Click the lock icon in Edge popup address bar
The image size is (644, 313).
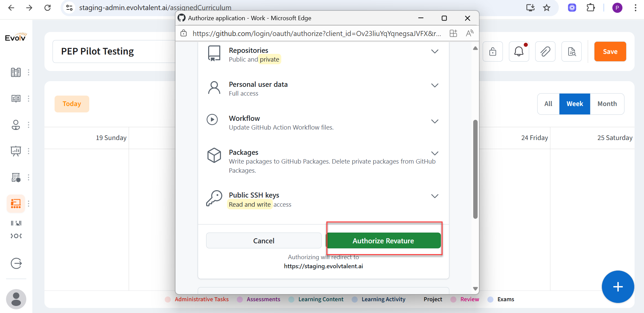point(184,33)
